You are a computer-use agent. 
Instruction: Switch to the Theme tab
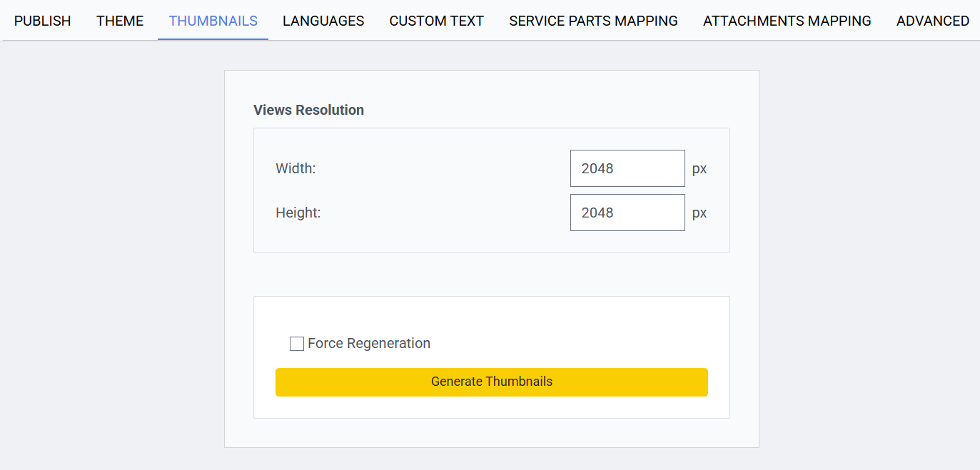tap(120, 21)
